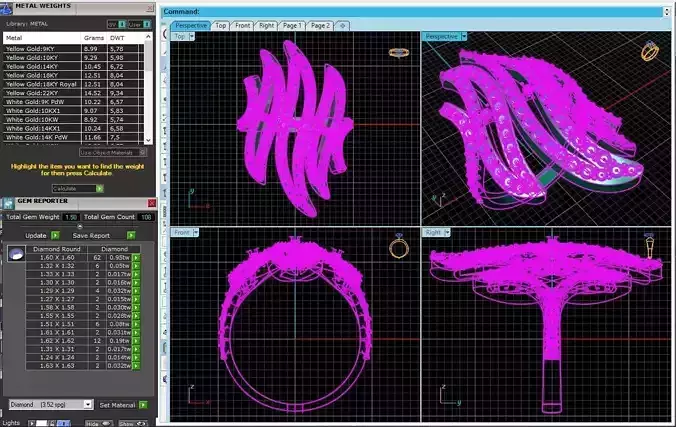Click the Calculate green arrow in Metal Weights
This screenshot has height=427, width=676.
tap(100, 188)
